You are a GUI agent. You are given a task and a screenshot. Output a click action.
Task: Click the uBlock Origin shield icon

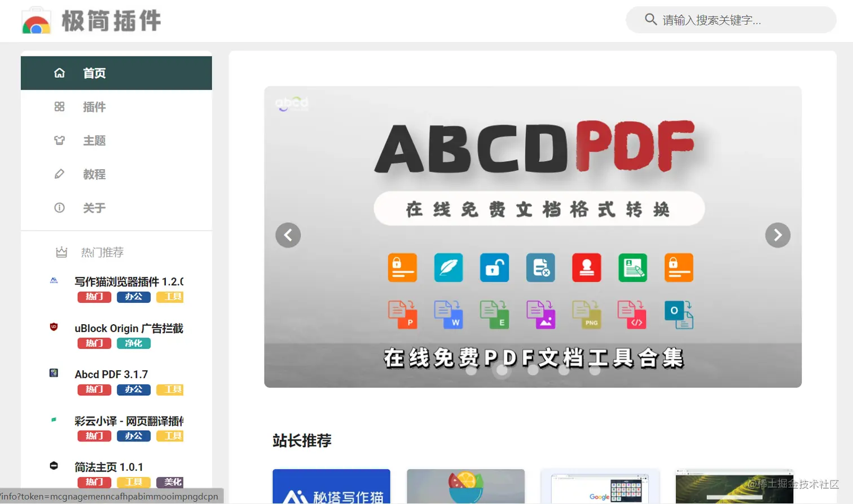click(x=54, y=326)
